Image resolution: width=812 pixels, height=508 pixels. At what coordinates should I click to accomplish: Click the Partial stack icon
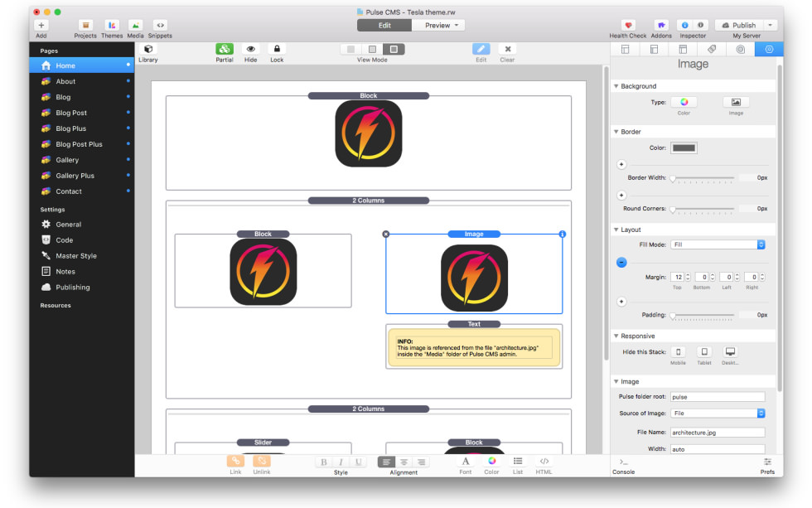[x=225, y=49]
